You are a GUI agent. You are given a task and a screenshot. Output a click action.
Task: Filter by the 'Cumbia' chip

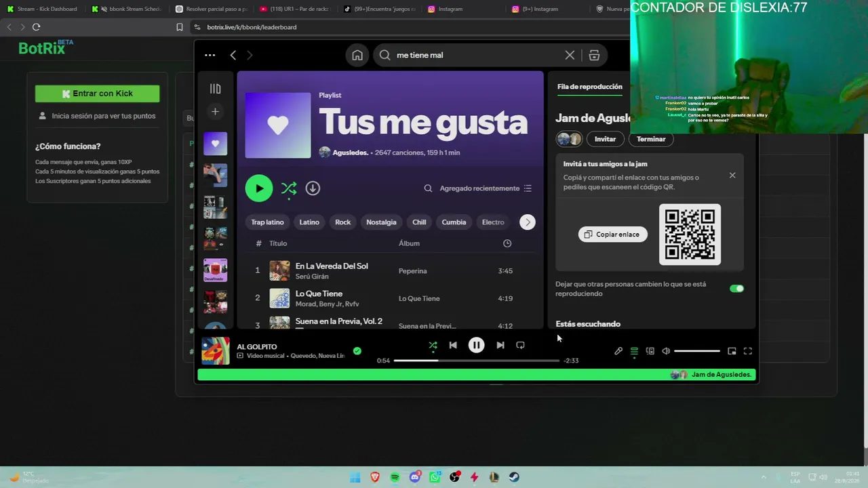pos(454,222)
